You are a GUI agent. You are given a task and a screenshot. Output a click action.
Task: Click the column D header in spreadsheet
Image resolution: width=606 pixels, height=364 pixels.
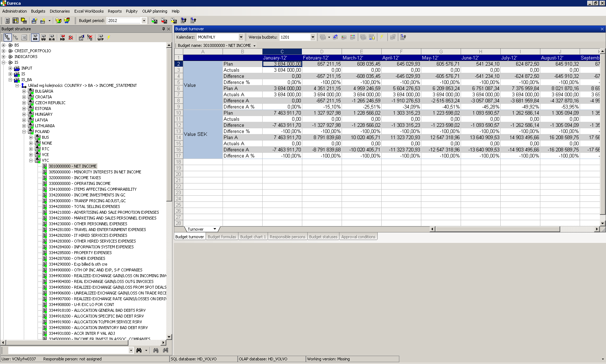(322, 52)
